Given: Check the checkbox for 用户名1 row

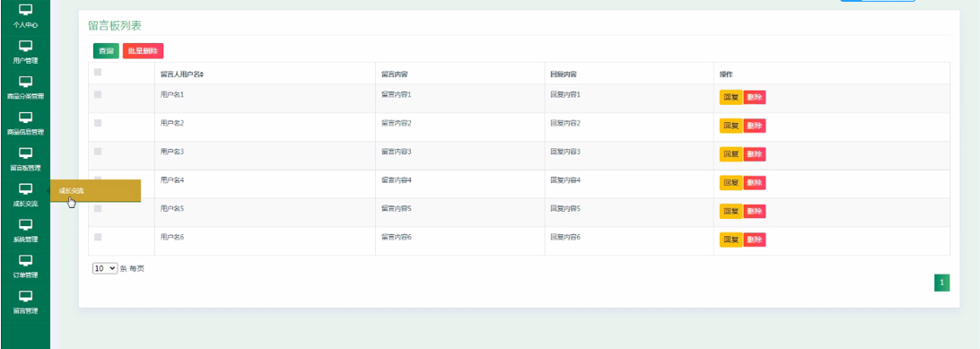Looking at the screenshot, I should [98, 95].
